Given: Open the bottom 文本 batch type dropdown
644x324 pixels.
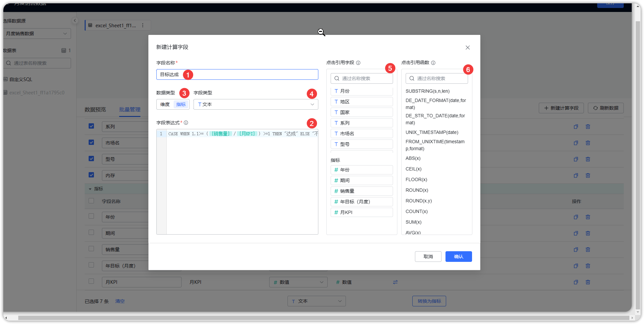Looking at the screenshot, I should click(316, 301).
